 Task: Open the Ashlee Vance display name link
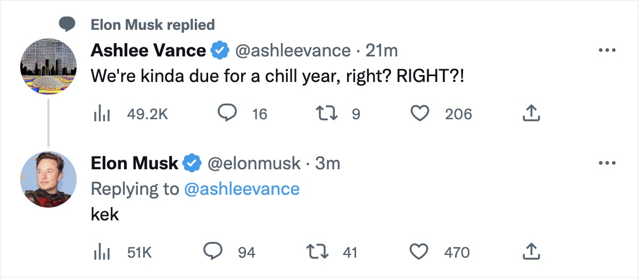click(148, 51)
